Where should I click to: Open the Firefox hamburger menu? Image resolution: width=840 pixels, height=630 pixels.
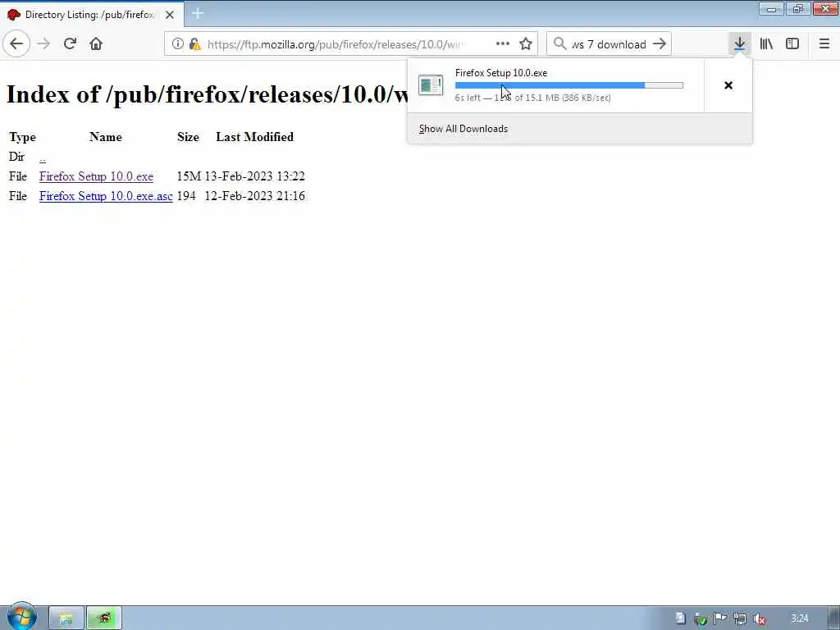(x=824, y=44)
